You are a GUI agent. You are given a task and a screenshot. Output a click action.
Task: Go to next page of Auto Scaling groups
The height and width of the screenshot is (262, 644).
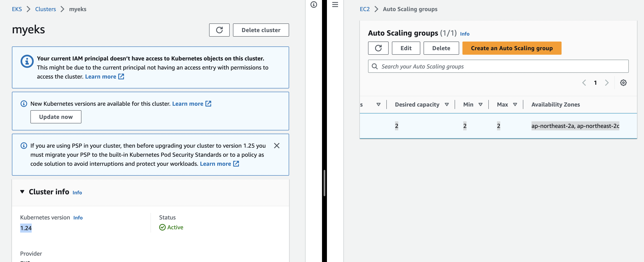click(x=607, y=83)
